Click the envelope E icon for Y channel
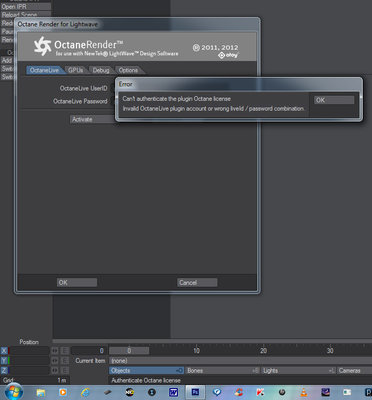This screenshot has width=372, height=400. coord(65,361)
